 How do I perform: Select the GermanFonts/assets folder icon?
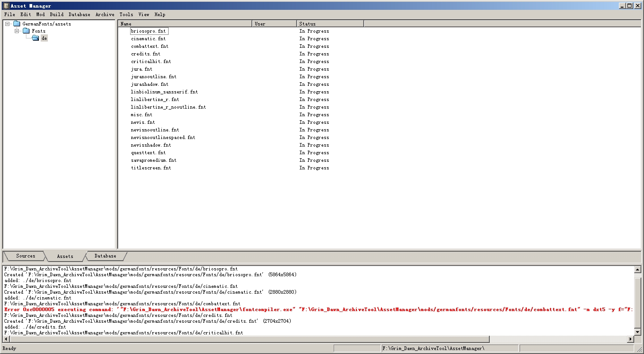coord(17,24)
